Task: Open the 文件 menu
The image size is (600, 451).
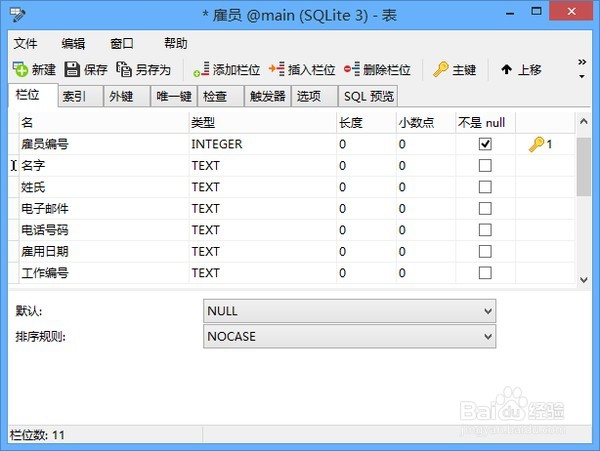Action: coord(25,43)
